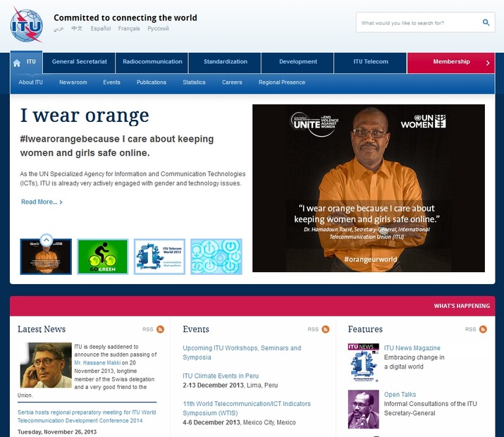504x437 pixels.
Task: Switch language to Русский
Action: pyautogui.click(x=158, y=28)
